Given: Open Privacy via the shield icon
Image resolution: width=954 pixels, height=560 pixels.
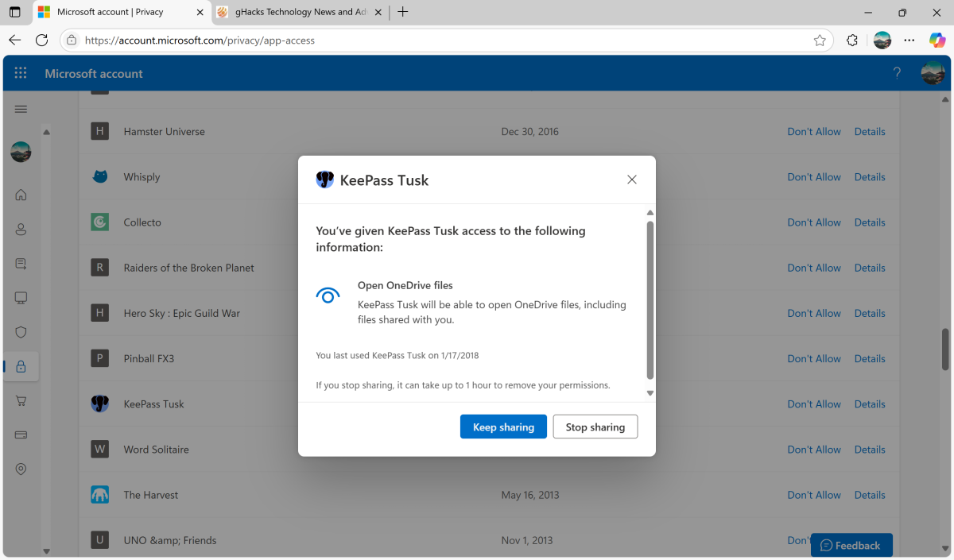Looking at the screenshot, I should coord(21,332).
